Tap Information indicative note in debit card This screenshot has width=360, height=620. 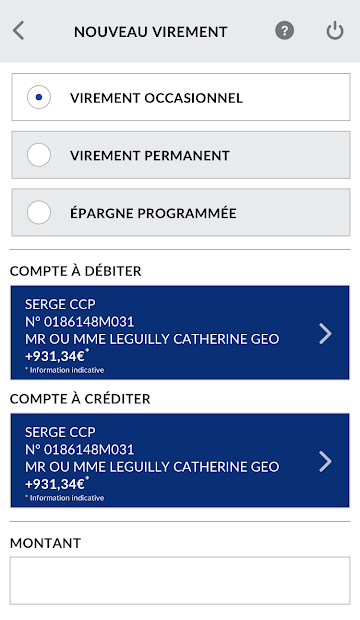tap(64, 370)
